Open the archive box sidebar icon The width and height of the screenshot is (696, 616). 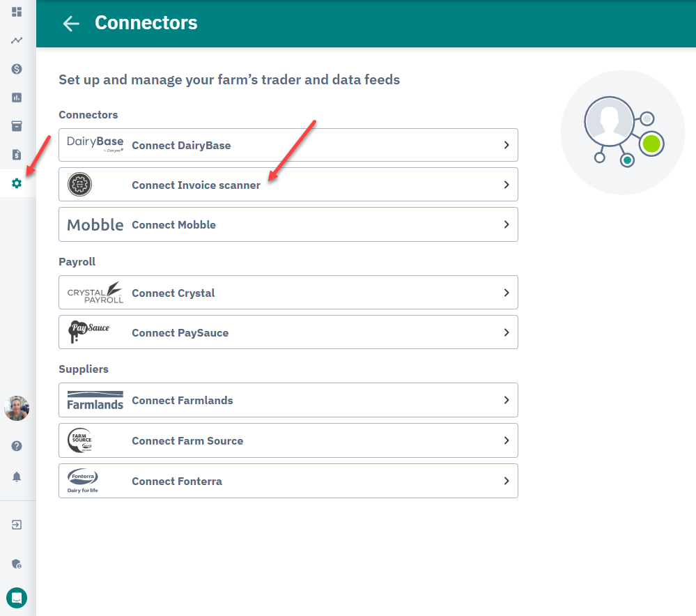[17, 126]
